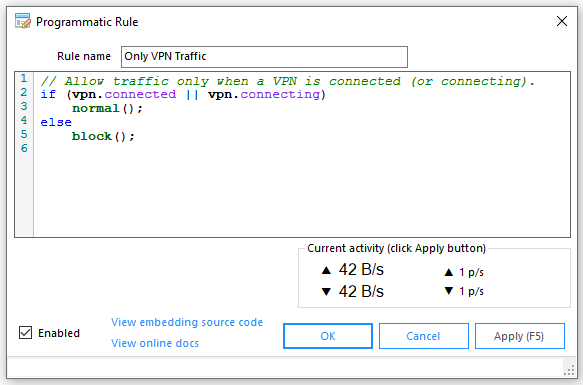Click the Rule name input field
The height and width of the screenshot is (385, 583).
tap(264, 57)
